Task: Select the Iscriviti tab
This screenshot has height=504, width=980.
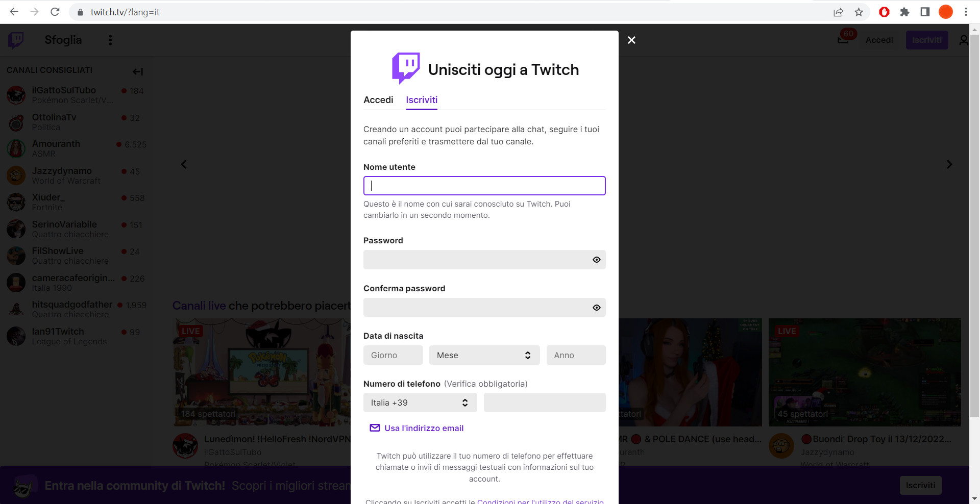Action: [422, 100]
